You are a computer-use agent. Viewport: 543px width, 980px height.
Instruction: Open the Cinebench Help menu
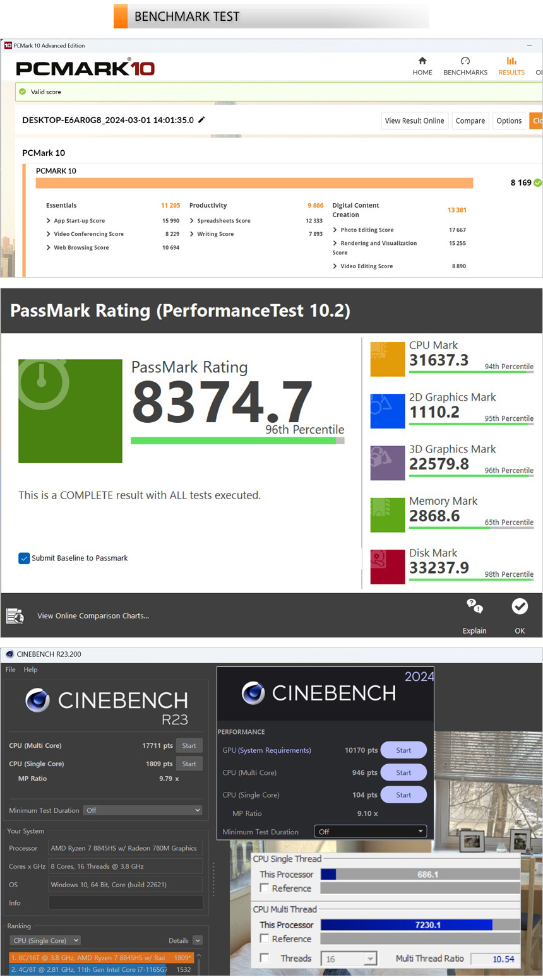point(31,670)
